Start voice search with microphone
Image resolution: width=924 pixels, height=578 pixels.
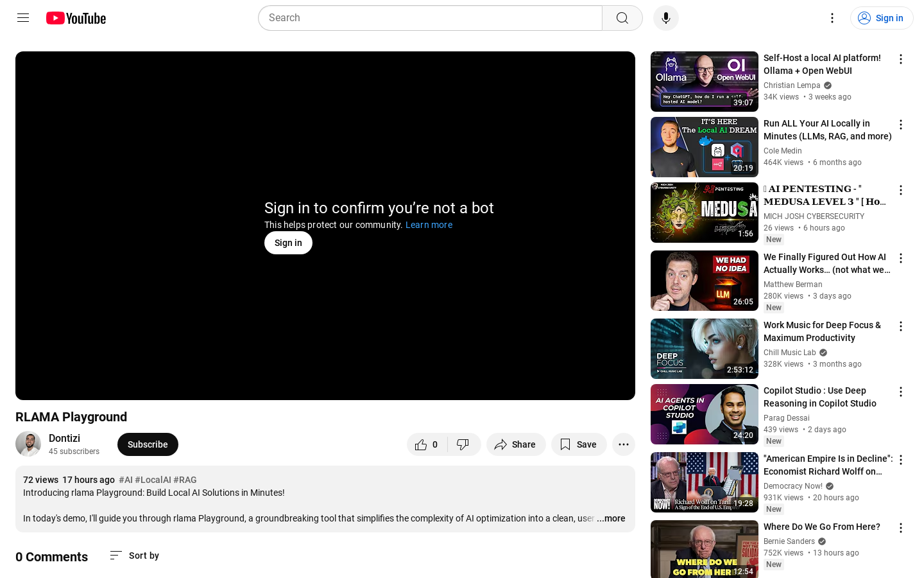pyautogui.click(x=666, y=18)
